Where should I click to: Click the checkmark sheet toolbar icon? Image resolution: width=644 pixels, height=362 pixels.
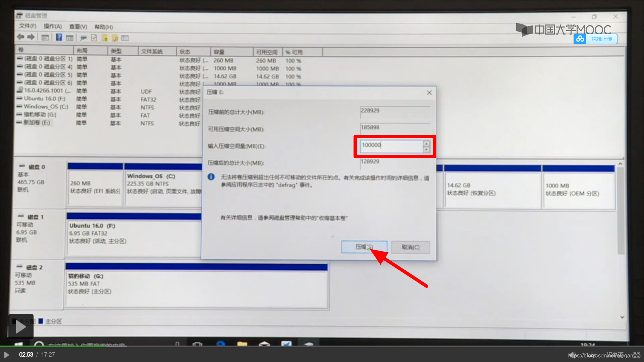coord(94,38)
